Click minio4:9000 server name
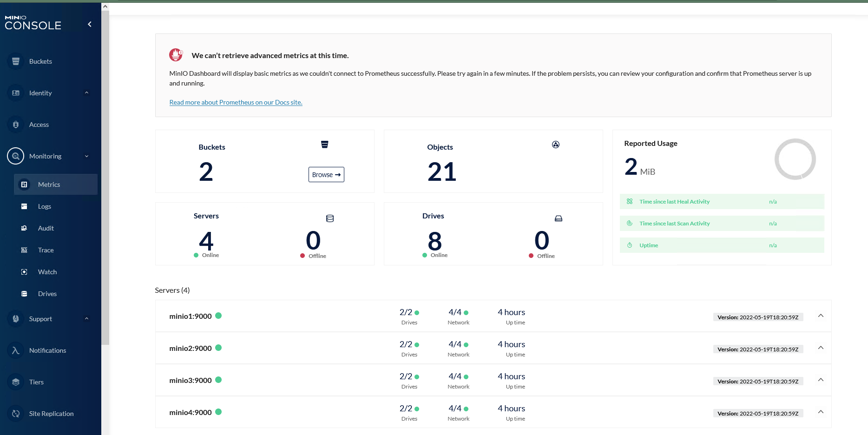Viewport: 868px width, 435px height. [191, 412]
